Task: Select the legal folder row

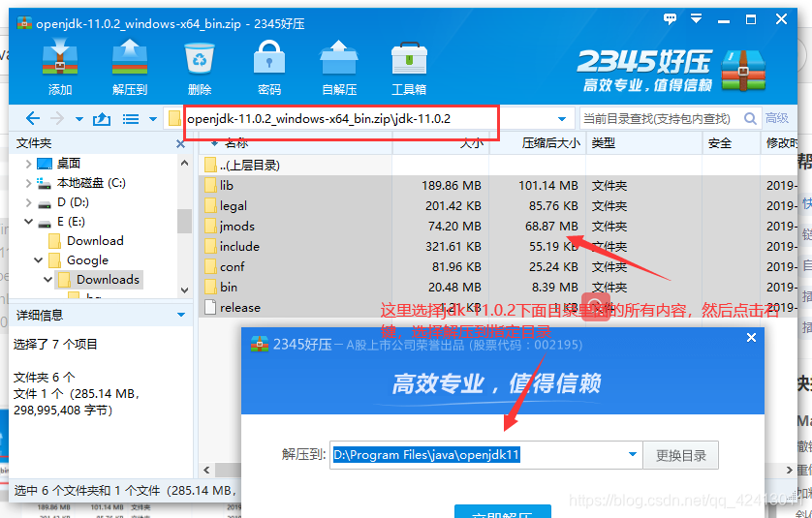Action: coord(497,206)
